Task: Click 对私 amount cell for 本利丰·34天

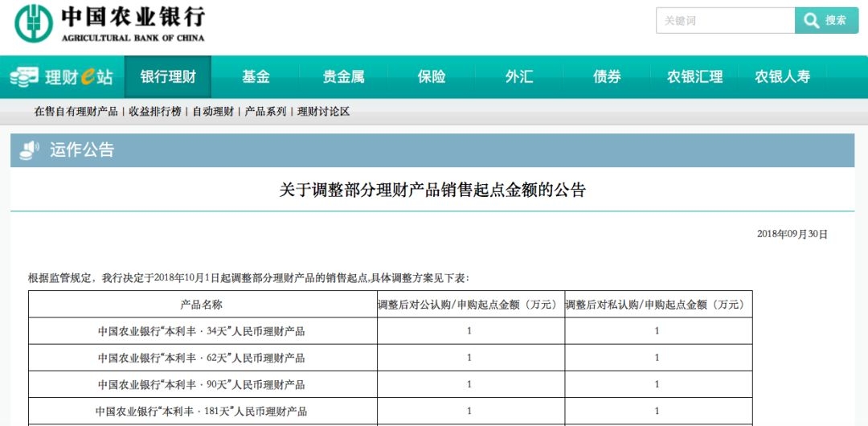Action: [x=659, y=330]
